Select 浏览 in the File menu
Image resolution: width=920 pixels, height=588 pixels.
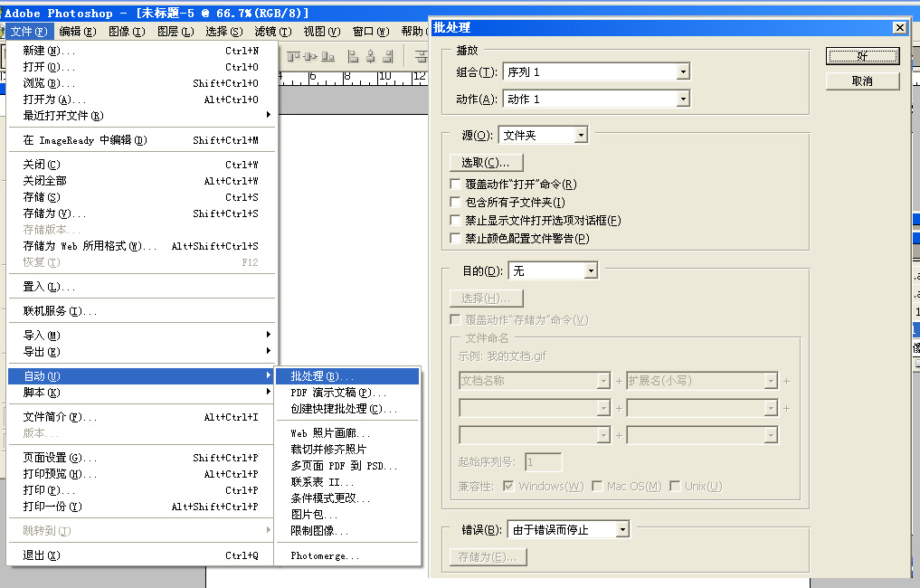[141, 82]
